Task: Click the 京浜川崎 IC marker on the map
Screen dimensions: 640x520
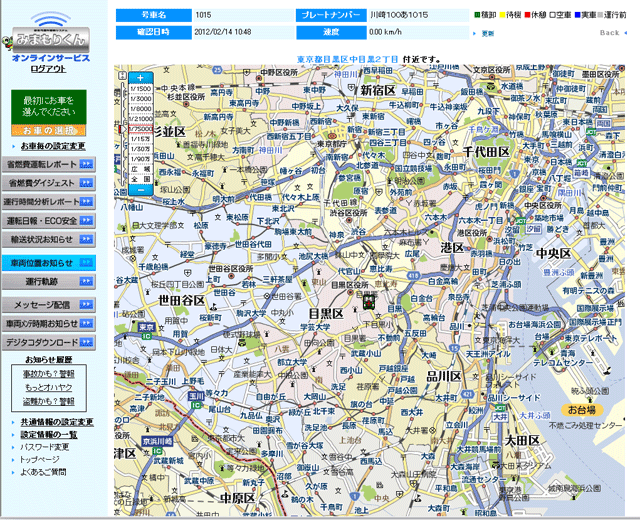Action: point(158,446)
